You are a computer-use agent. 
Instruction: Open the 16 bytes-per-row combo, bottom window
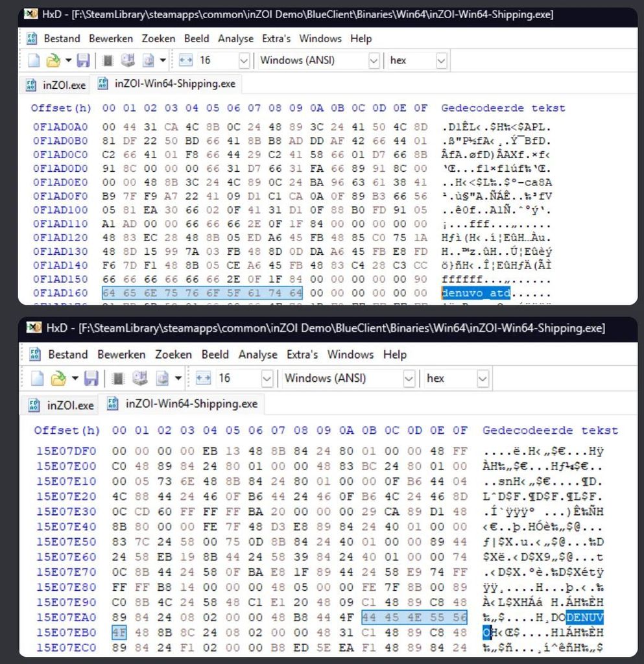267,378
